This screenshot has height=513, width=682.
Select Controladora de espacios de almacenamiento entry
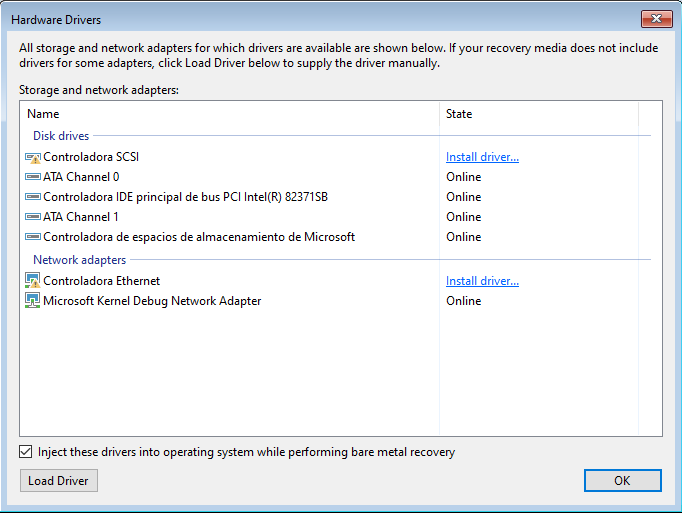click(x=199, y=237)
